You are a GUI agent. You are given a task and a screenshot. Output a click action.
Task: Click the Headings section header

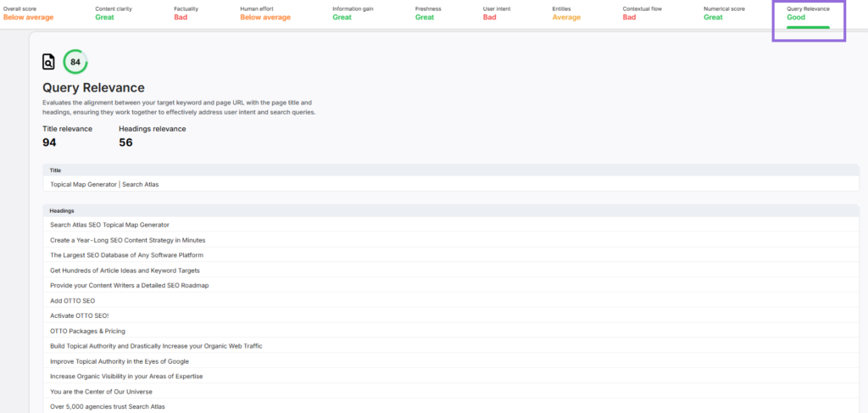(451, 211)
